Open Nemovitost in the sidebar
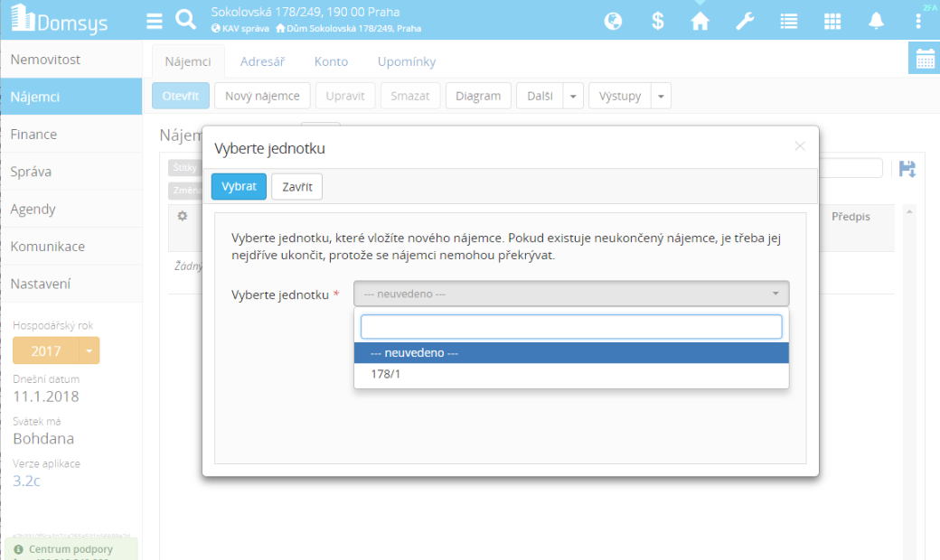This screenshot has width=940, height=560. [x=70, y=60]
